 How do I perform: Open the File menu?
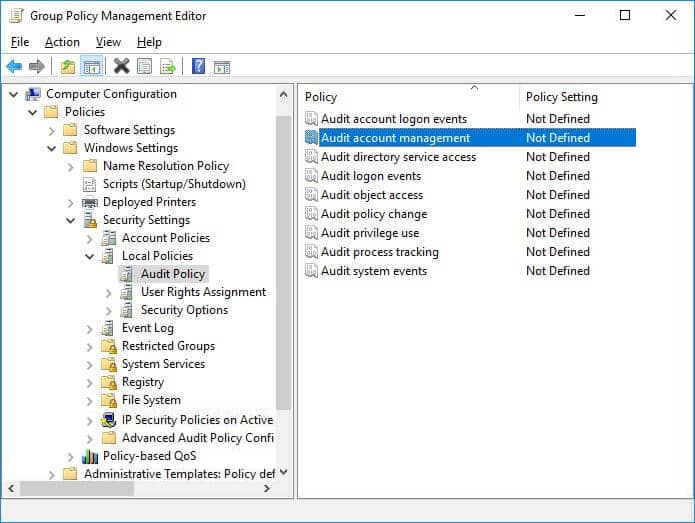[20, 42]
